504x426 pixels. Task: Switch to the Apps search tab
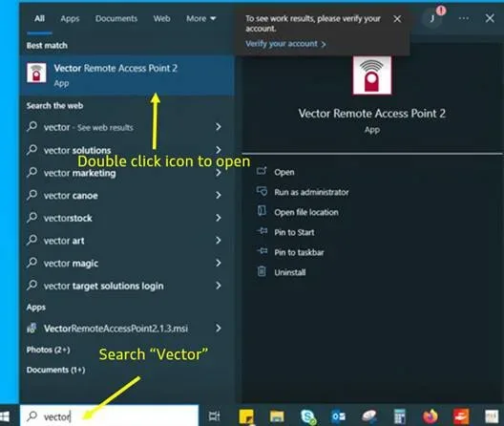point(70,19)
